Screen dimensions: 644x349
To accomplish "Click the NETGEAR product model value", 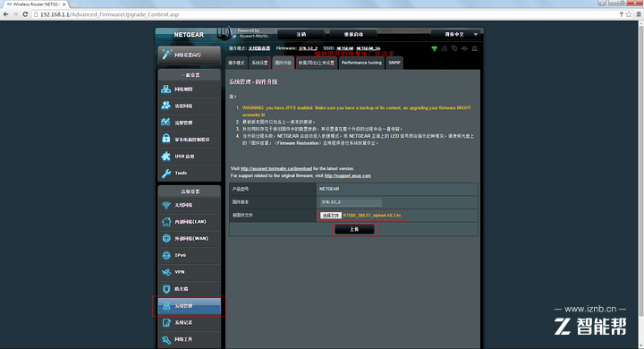I will (329, 189).
